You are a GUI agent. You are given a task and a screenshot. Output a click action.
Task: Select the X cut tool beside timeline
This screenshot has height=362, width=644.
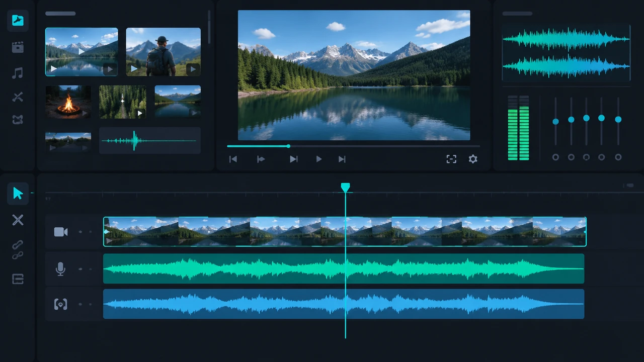tap(18, 220)
